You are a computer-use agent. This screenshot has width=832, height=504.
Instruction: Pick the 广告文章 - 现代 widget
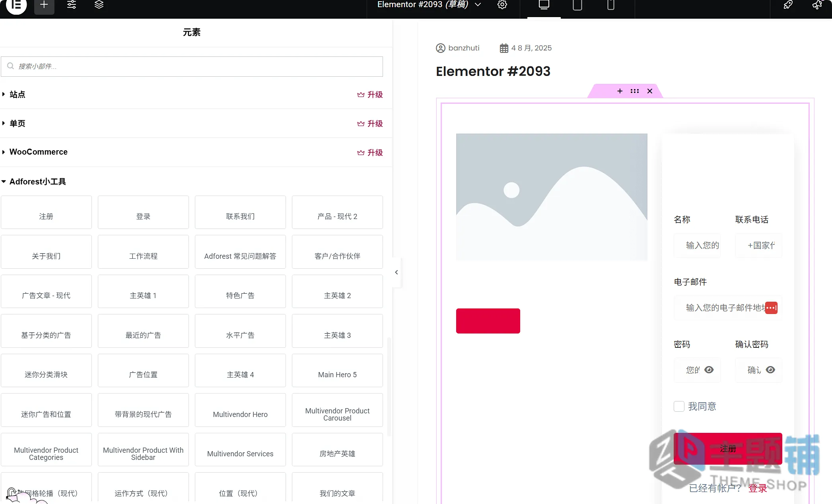(x=46, y=291)
